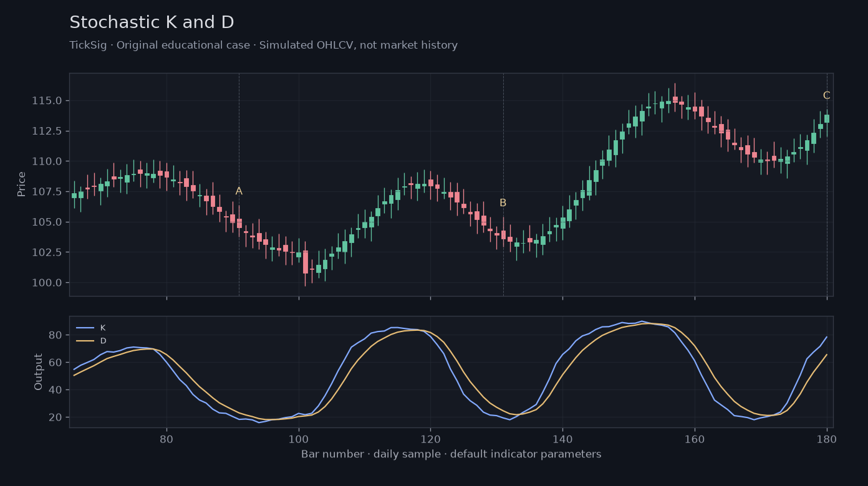Click the 100.0 price tick label
Image resolution: width=868 pixels, height=486 pixels.
[x=48, y=283]
